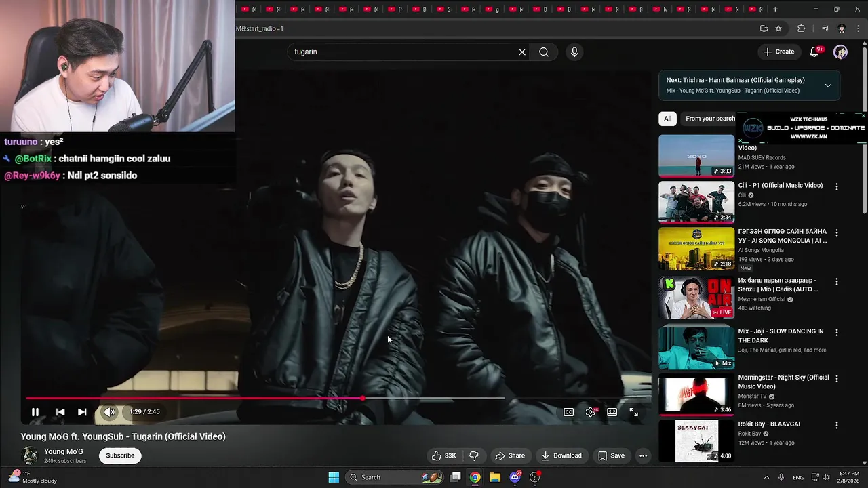The height and width of the screenshot is (488, 868).
Task: Open the Young Mo'G channel avatar
Action: pos(29,455)
